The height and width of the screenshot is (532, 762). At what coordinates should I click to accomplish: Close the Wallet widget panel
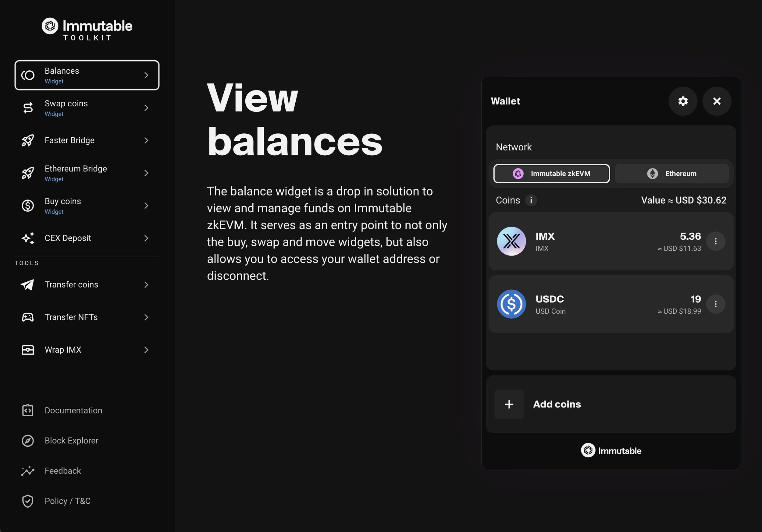pyautogui.click(x=717, y=101)
